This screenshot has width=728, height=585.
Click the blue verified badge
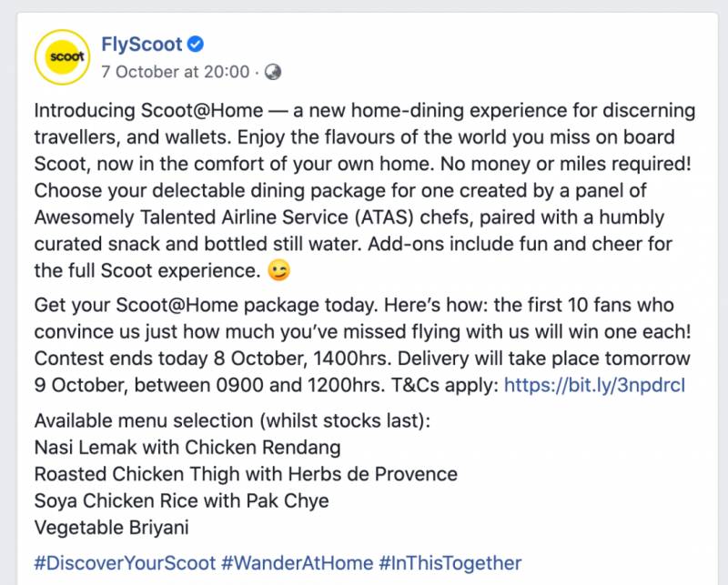click(196, 45)
